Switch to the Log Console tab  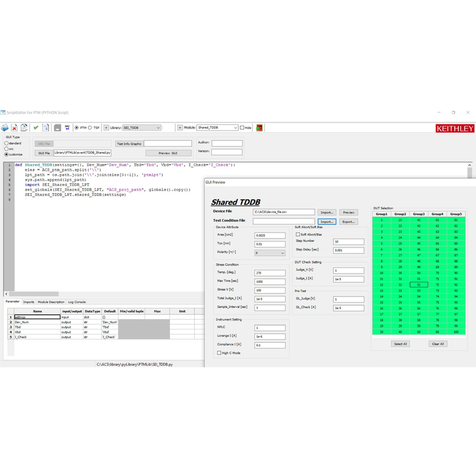point(77,302)
